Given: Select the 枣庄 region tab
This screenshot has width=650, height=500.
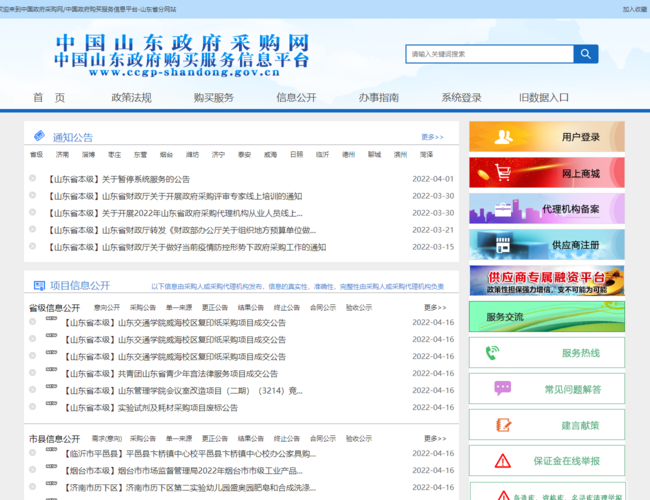Looking at the screenshot, I should (114, 154).
